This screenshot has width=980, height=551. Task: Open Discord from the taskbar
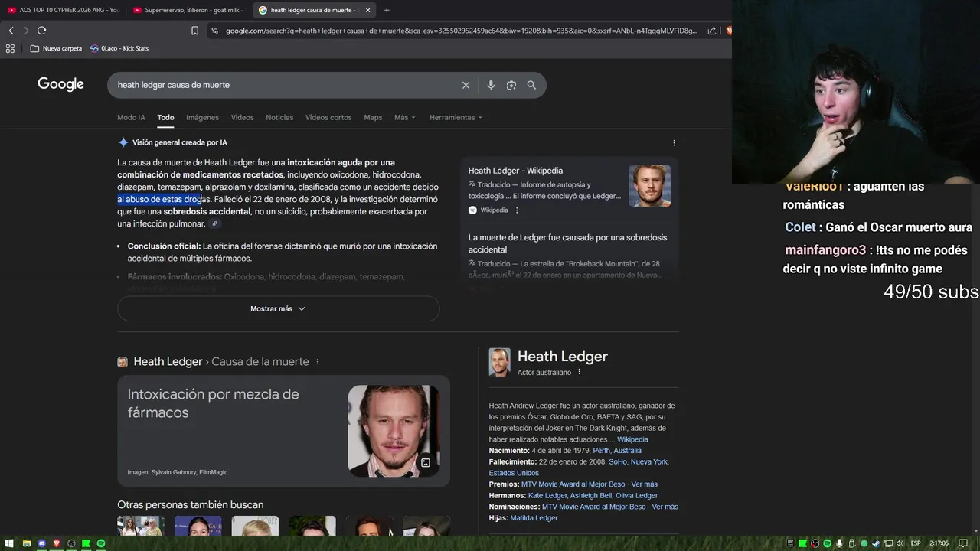(x=42, y=543)
